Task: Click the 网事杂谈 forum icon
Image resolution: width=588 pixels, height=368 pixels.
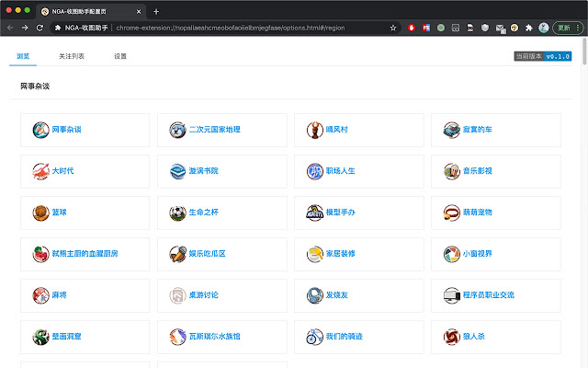Action: [40, 131]
